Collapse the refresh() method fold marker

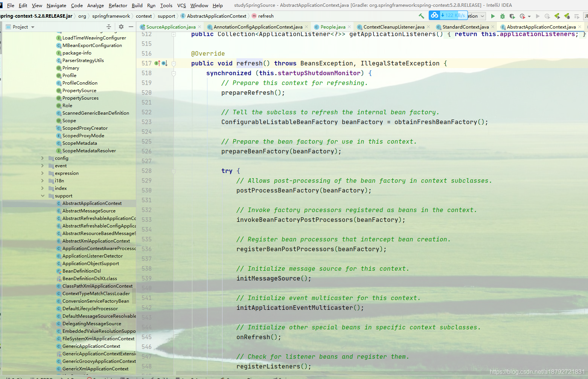tap(174, 64)
